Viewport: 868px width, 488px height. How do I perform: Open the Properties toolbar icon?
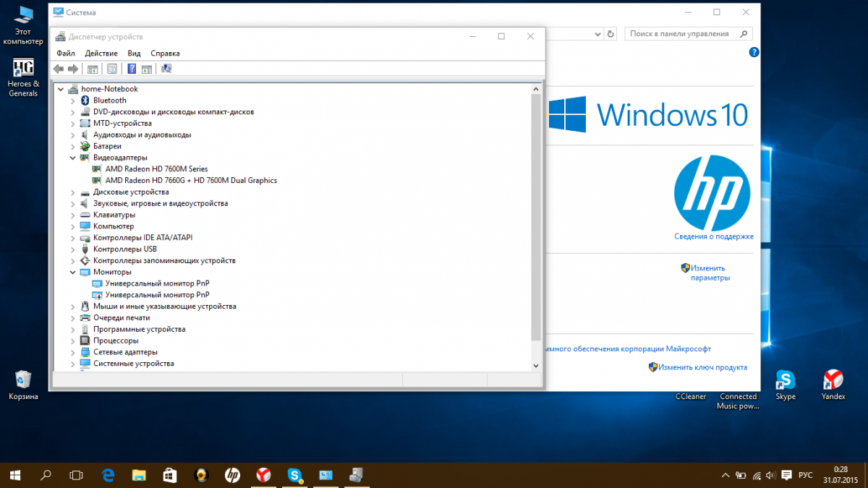click(112, 69)
